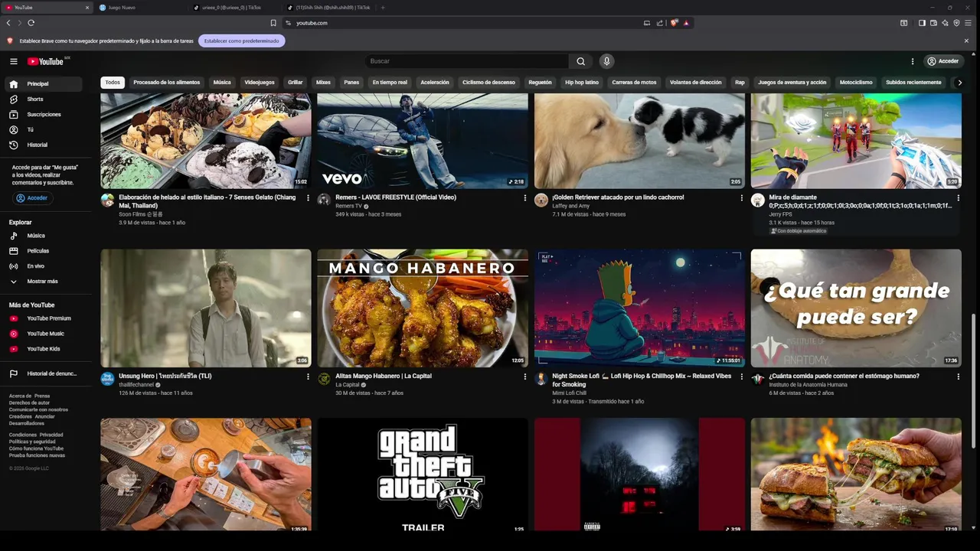980x551 pixels.
Task: Select Subidos recientemente chip
Action: click(913, 83)
